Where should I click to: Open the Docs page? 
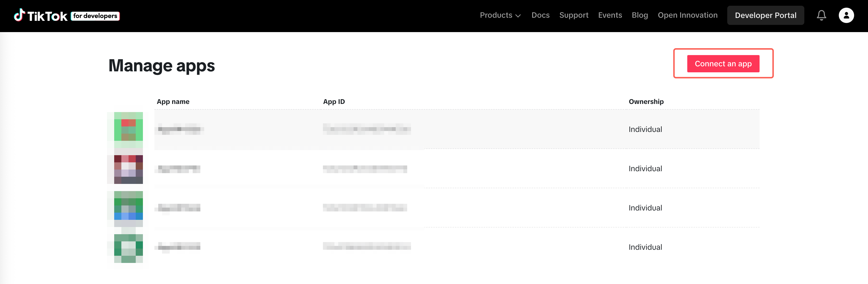[x=540, y=16]
